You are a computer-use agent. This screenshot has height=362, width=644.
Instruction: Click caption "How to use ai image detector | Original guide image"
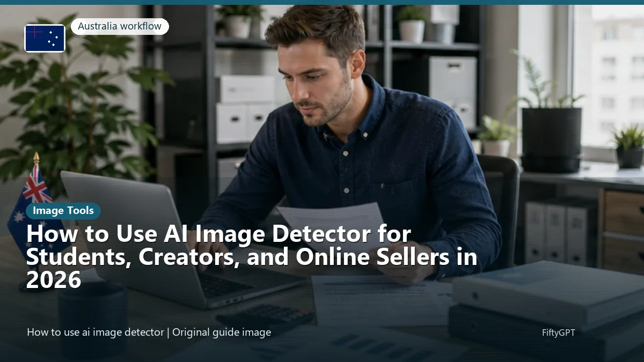[x=149, y=332]
